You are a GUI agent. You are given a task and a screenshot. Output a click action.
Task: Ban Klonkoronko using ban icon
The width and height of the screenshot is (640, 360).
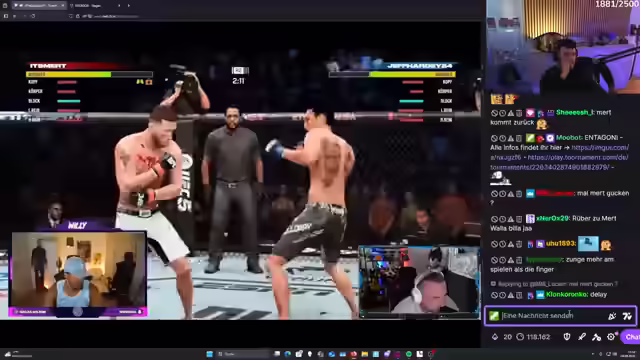[494, 295]
